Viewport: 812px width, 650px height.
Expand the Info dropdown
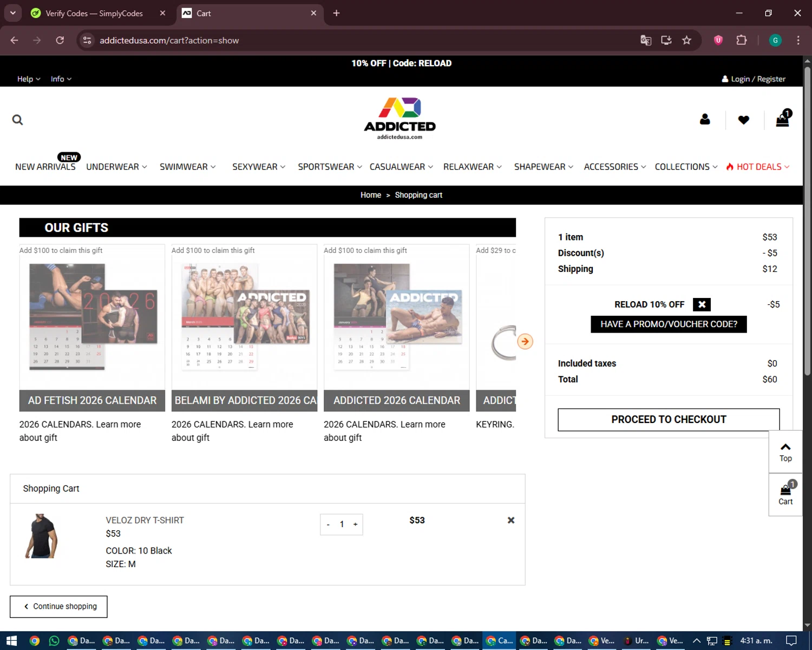tap(61, 79)
